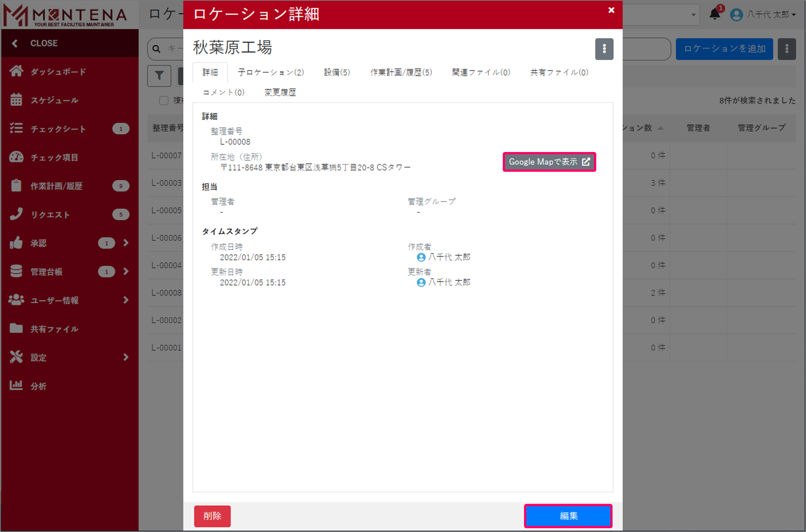Viewport: 806px width, 532px height.
Task: Click the Request phone icon
Action: (16, 214)
